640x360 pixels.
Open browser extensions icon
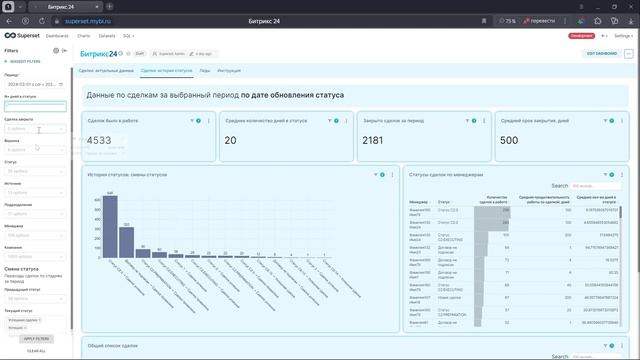click(598, 21)
